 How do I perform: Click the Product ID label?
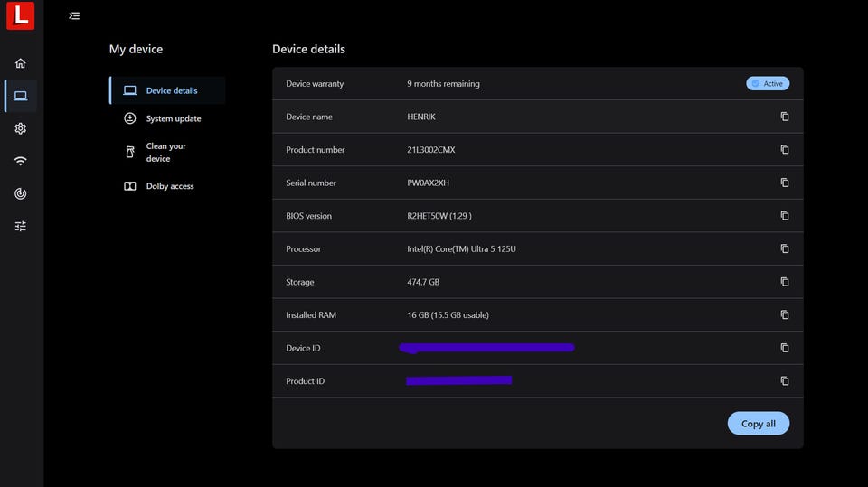point(305,380)
